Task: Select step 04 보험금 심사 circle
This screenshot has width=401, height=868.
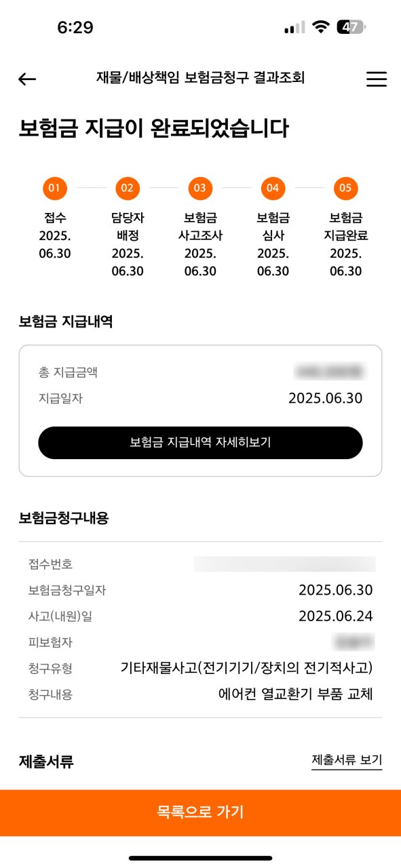Action: [x=272, y=188]
